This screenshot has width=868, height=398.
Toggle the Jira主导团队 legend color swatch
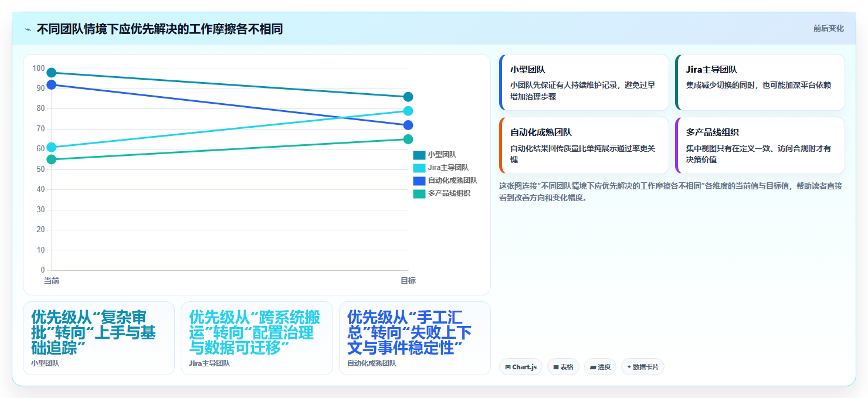pyautogui.click(x=419, y=168)
